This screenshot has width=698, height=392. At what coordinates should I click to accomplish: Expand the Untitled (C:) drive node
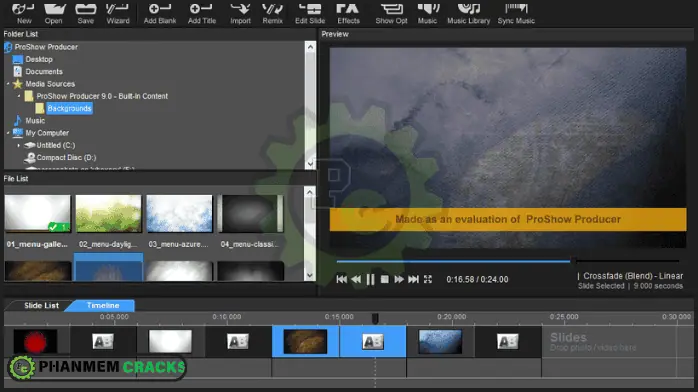click(19, 145)
